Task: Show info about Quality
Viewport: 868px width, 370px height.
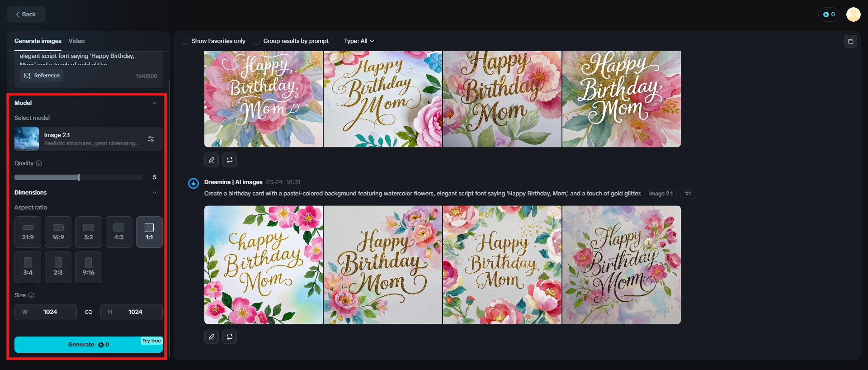Action: pyautogui.click(x=39, y=163)
